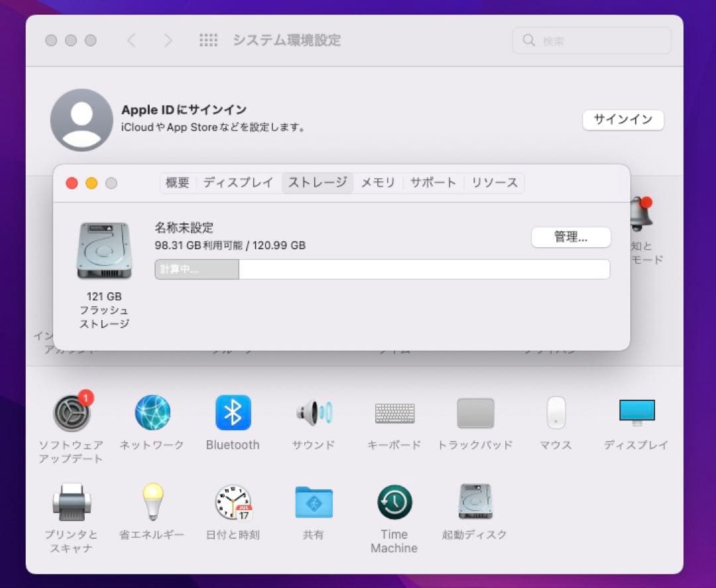
Task: Switch to the サポート tab
Action: [432, 182]
